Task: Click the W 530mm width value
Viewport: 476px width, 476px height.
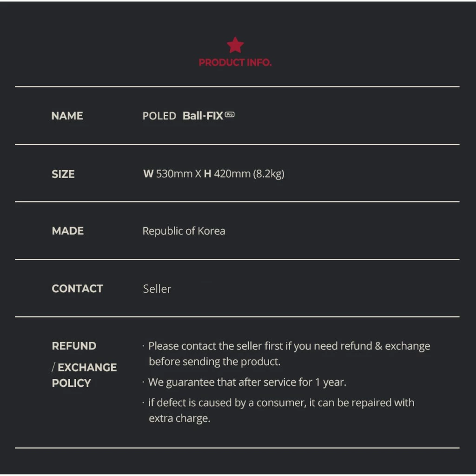Action: 168,174
